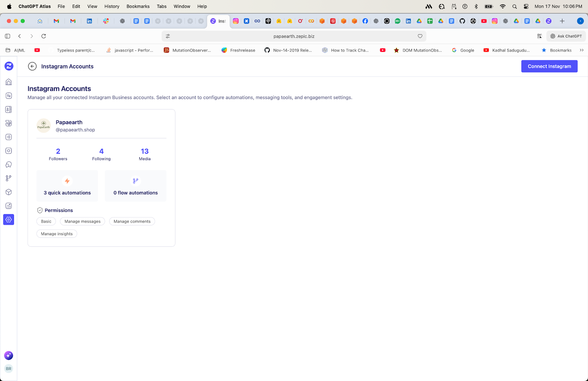Open site settings icon in the address bar
The width and height of the screenshot is (588, 381).
coord(168,36)
